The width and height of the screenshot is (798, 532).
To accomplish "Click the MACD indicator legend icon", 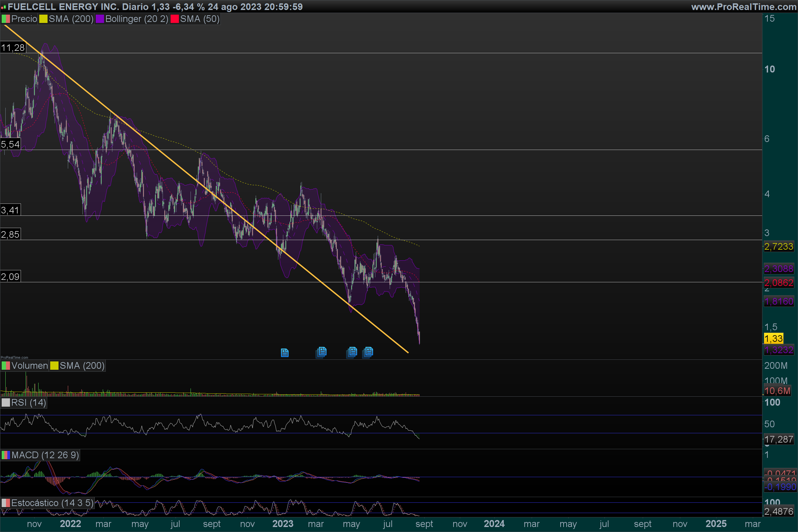I will 6,455.
